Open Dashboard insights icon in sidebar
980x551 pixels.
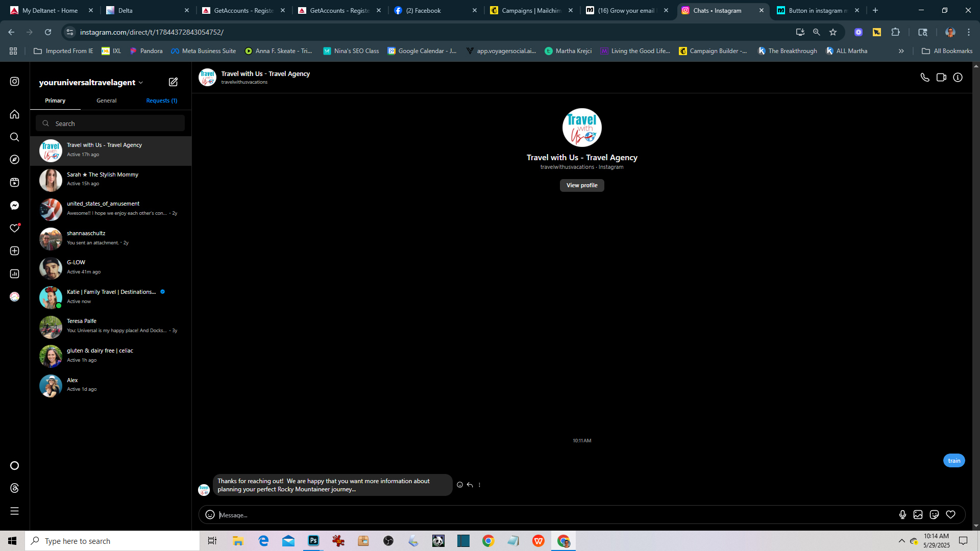(14, 274)
